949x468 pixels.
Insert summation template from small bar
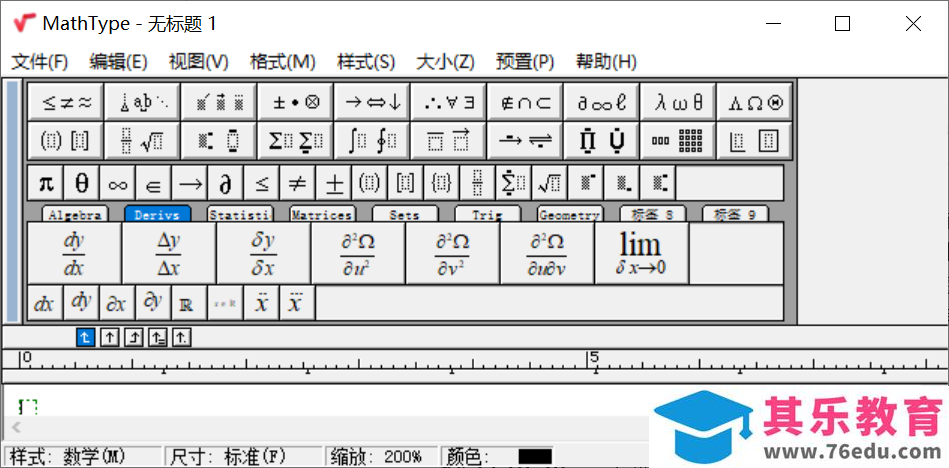[x=513, y=183]
